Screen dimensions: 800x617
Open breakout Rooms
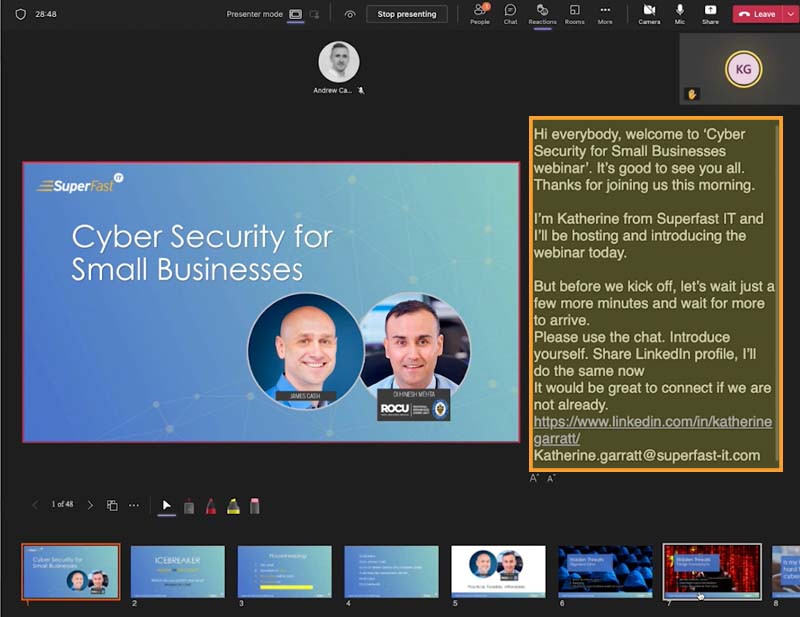click(574, 14)
